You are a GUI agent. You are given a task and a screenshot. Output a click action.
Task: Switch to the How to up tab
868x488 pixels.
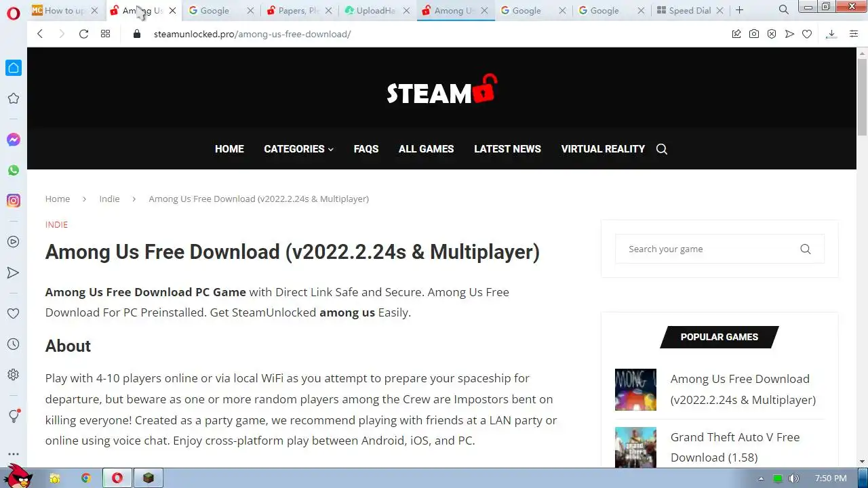point(65,11)
